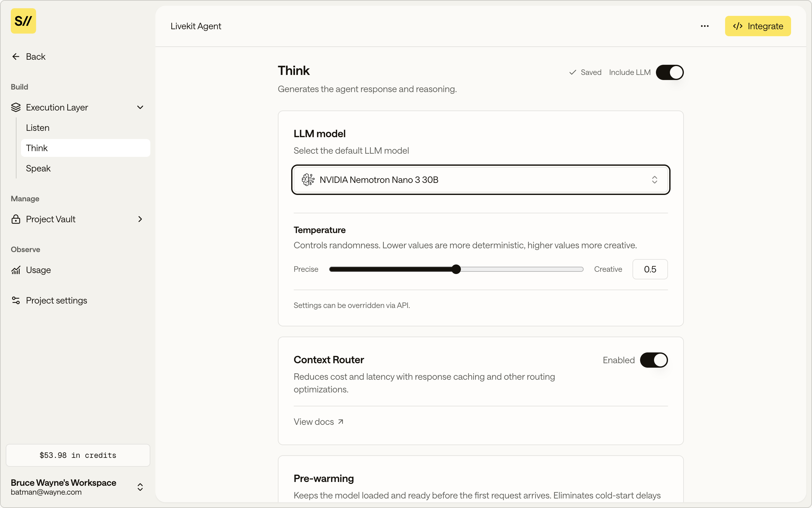Disable the Context Router Enabled switch
The image size is (812, 508).
click(x=654, y=360)
